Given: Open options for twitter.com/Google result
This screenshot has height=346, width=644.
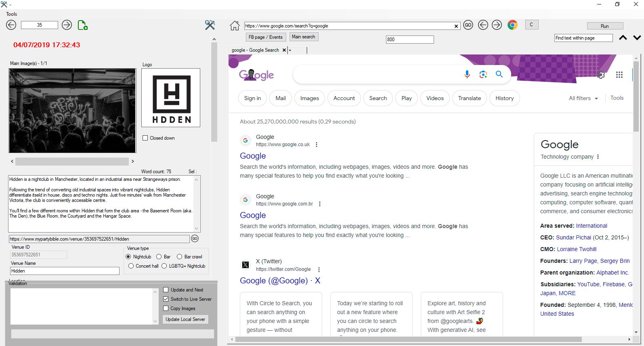Looking at the screenshot, I should 319,269.
